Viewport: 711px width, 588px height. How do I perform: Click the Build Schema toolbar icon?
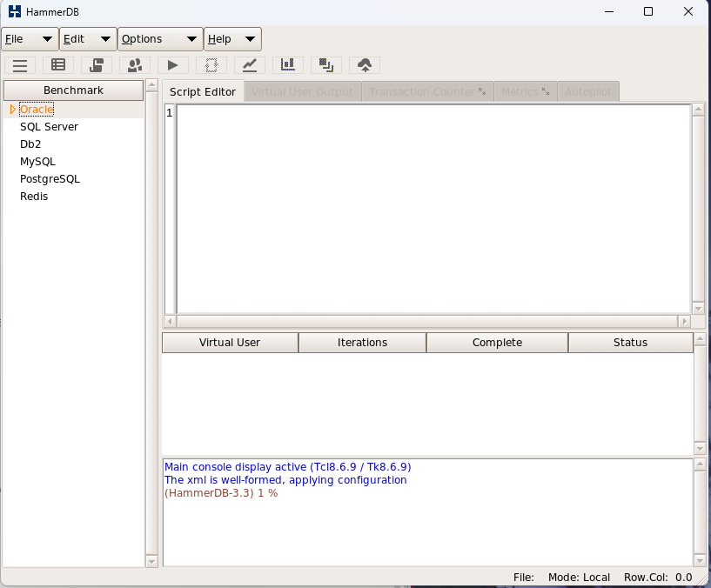point(57,65)
